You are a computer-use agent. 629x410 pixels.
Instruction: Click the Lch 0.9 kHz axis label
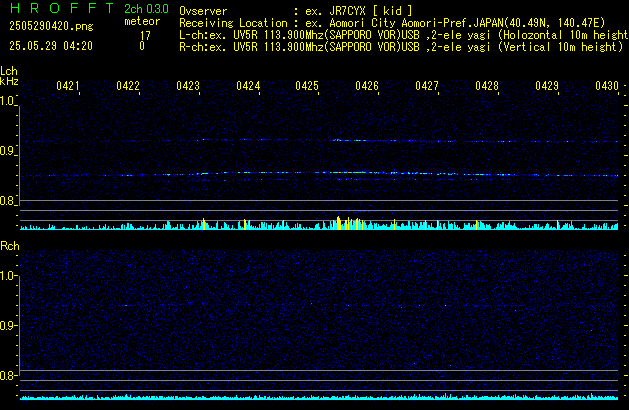click(x=7, y=151)
